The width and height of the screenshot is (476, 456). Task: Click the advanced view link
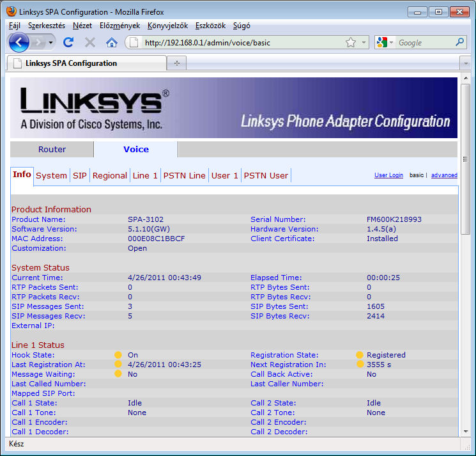click(x=444, y=175)
